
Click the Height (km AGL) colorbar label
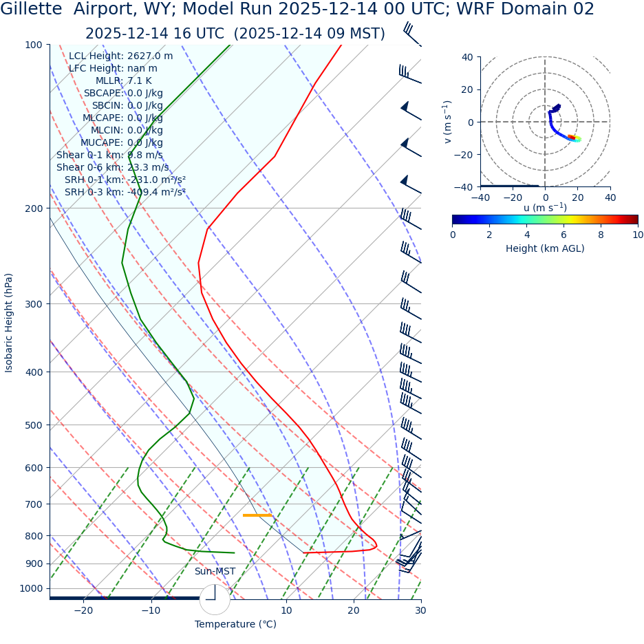tap(545, 248)
